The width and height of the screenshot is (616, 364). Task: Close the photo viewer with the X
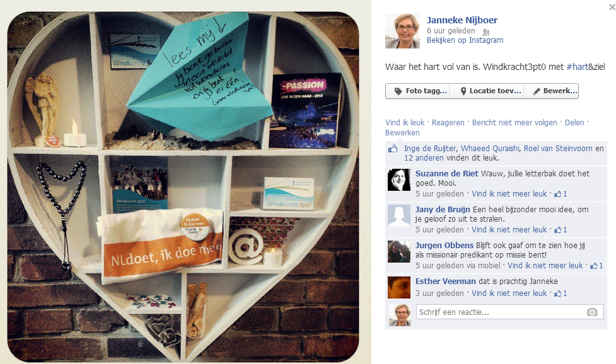[612, 7]
